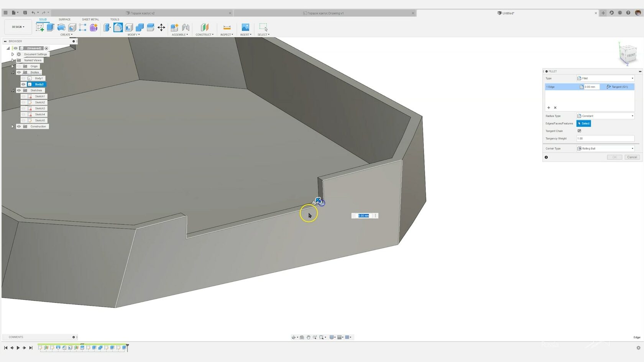Play the design timeline

pyautogui.click(x=18, y=348)
